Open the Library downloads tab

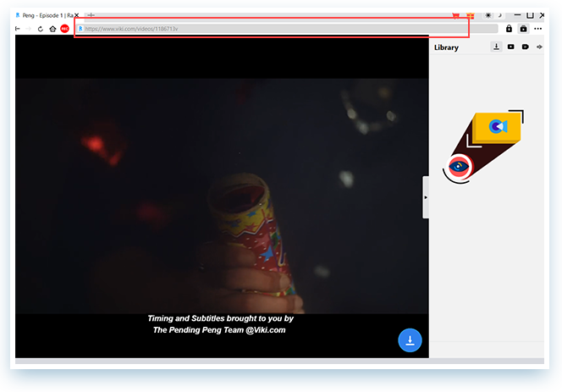pos(497,47)
